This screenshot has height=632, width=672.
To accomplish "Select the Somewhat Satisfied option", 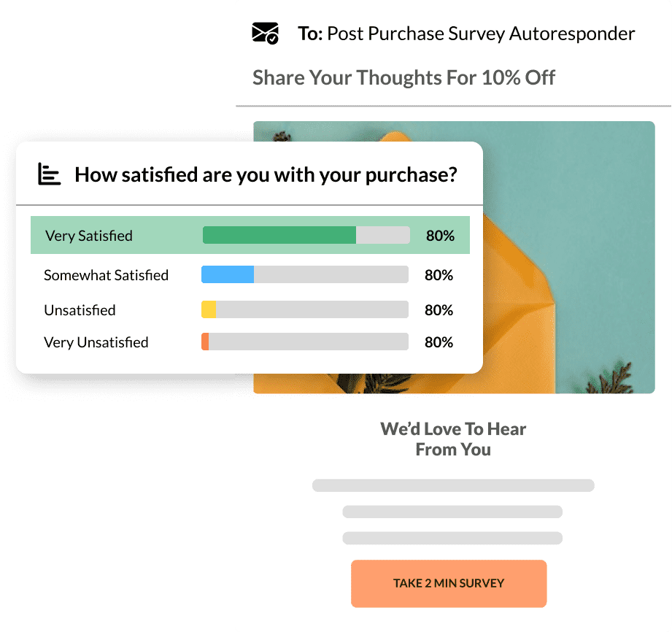I will coord(106,275).
